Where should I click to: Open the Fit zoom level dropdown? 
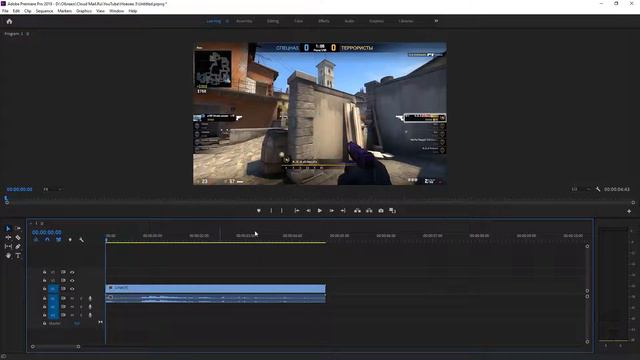tap(53, 189)
